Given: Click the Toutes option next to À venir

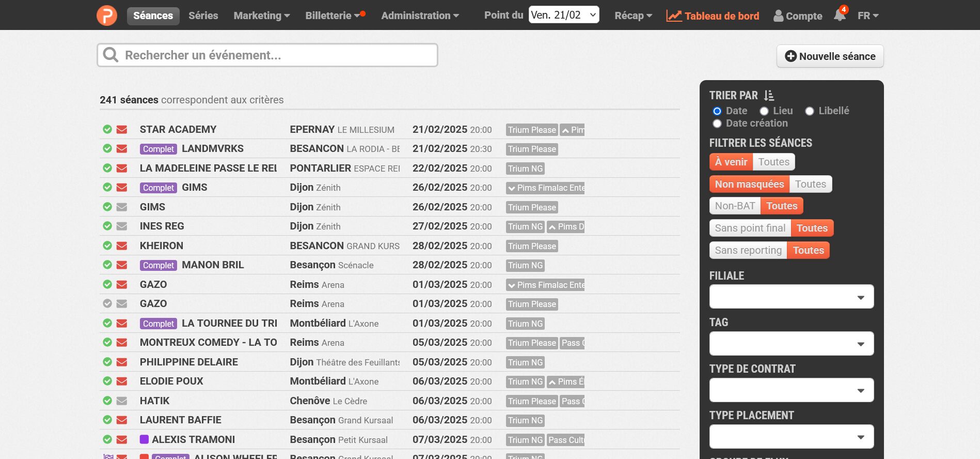Looking at the screenshot, I should (774, 162).
